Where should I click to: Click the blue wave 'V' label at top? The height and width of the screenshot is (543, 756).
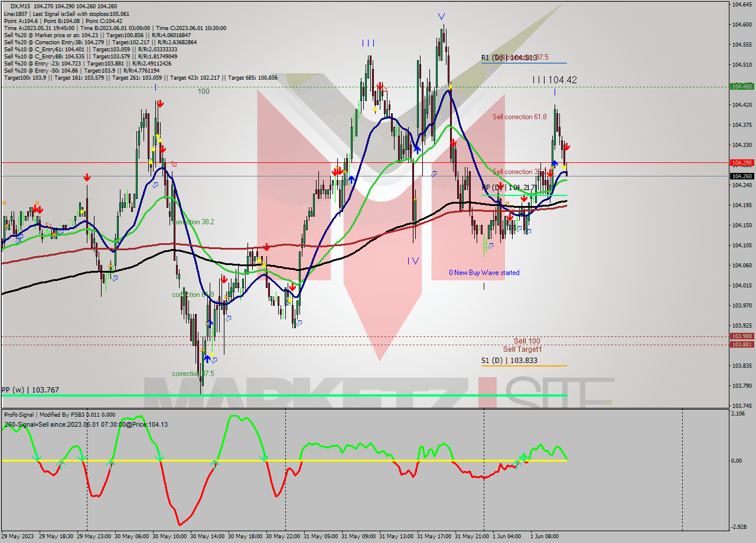[x=442, y=17]
